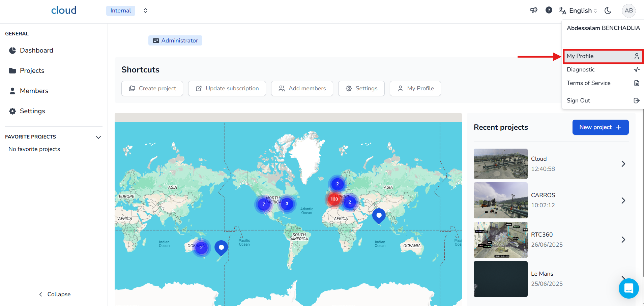
Task: Click the 7 cluster over North America
Action: tap(264, 204)
